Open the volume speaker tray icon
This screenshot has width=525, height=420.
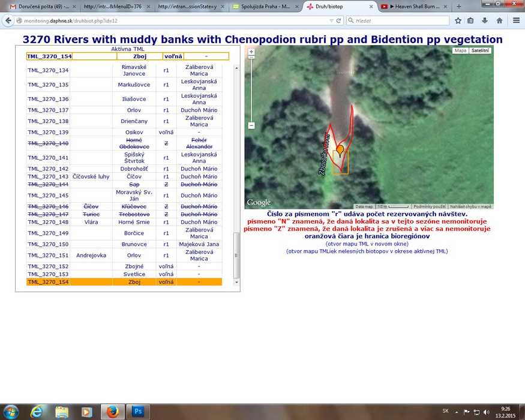487,412
